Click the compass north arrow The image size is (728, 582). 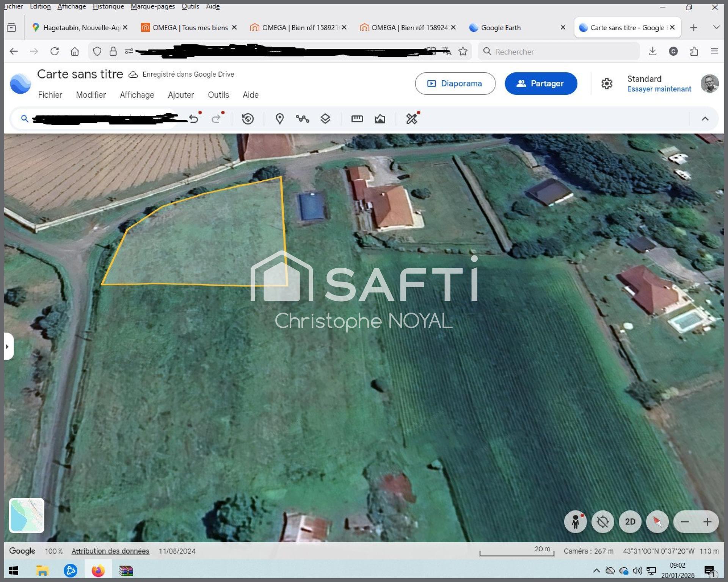click(657, 522)
